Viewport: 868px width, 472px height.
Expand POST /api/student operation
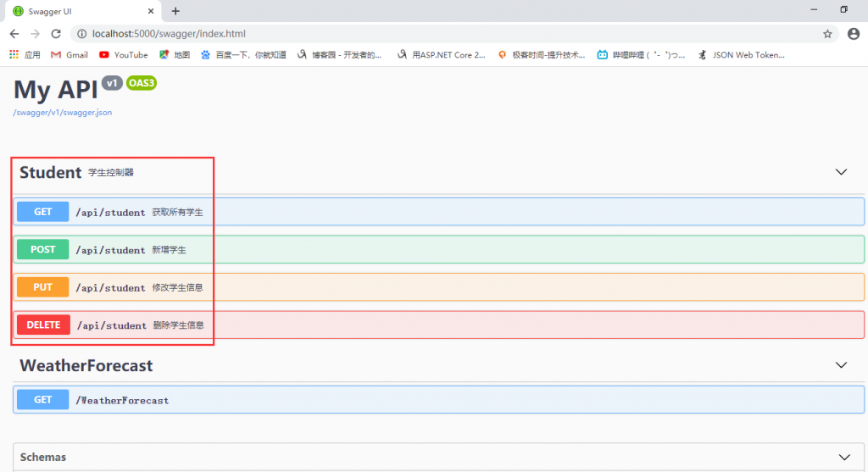coord(438,249)
